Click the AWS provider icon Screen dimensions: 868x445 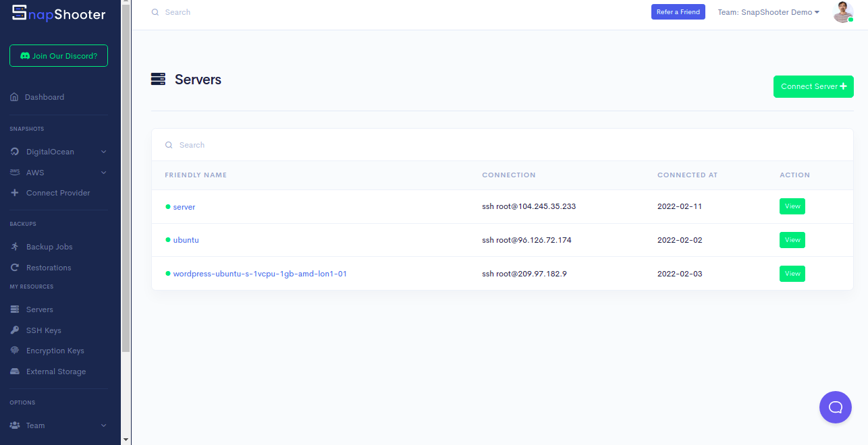15,172
